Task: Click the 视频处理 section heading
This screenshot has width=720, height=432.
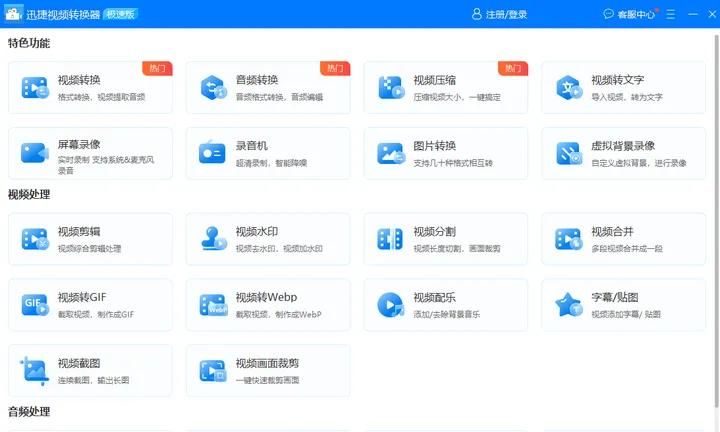Action: [x=29, y=194]
